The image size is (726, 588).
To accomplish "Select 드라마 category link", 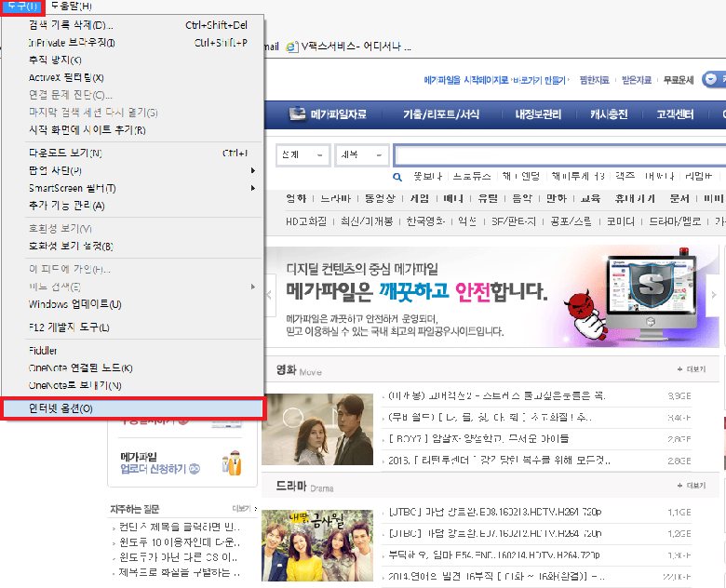I will (x=336, y=198).
